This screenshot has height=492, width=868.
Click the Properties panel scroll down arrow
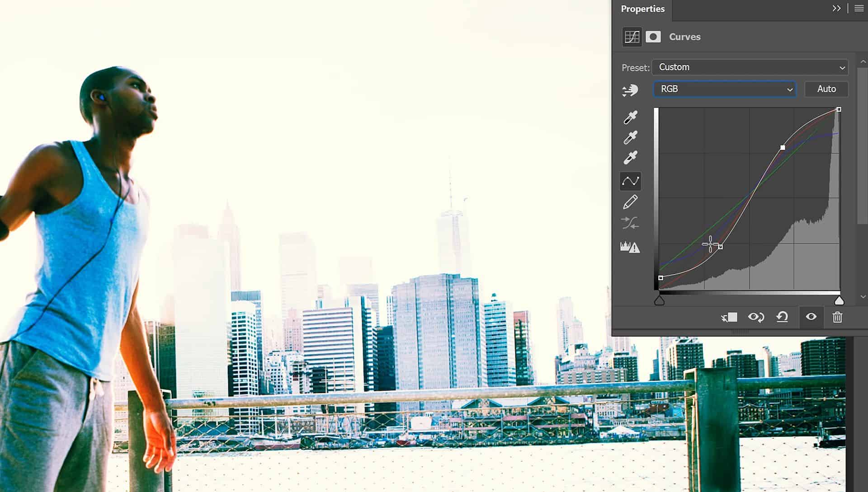click(863, 297)
